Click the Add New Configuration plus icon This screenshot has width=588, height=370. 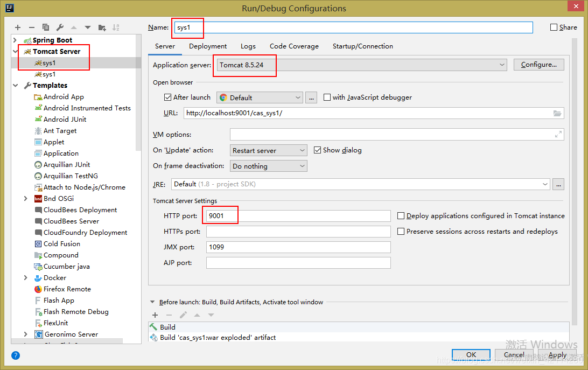[18, 27]
